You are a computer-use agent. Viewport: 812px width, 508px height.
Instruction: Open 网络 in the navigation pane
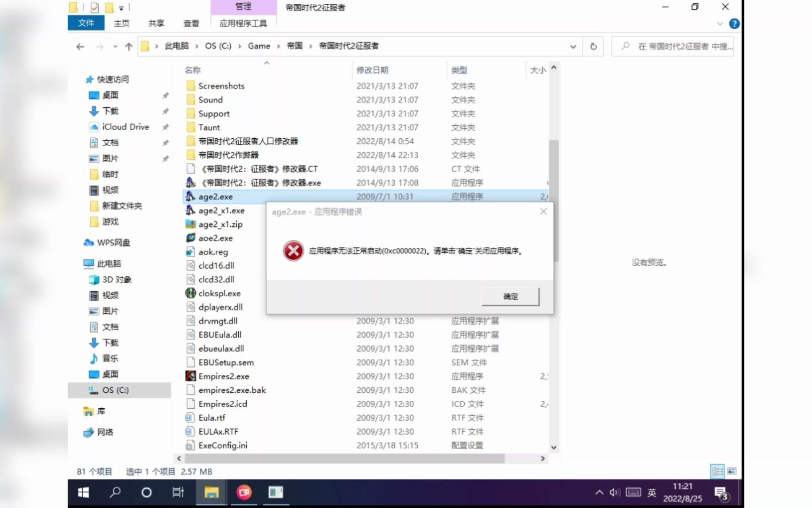[x=104, y=432]
